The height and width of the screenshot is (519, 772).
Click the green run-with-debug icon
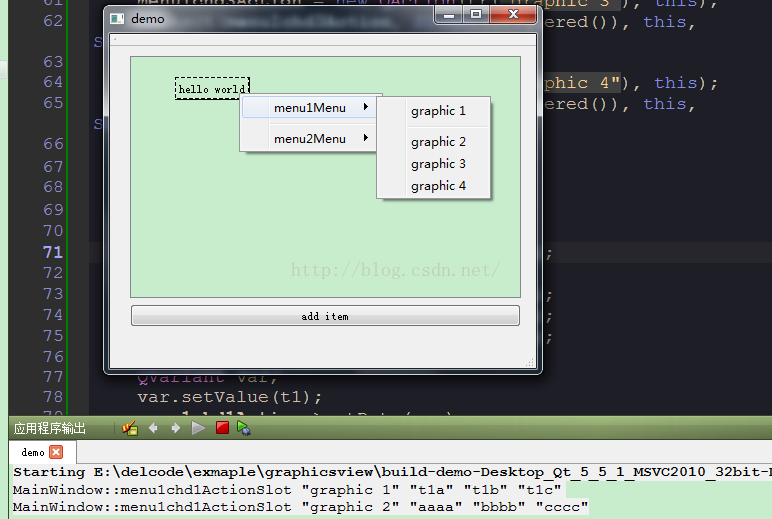(x=244, y=428)
